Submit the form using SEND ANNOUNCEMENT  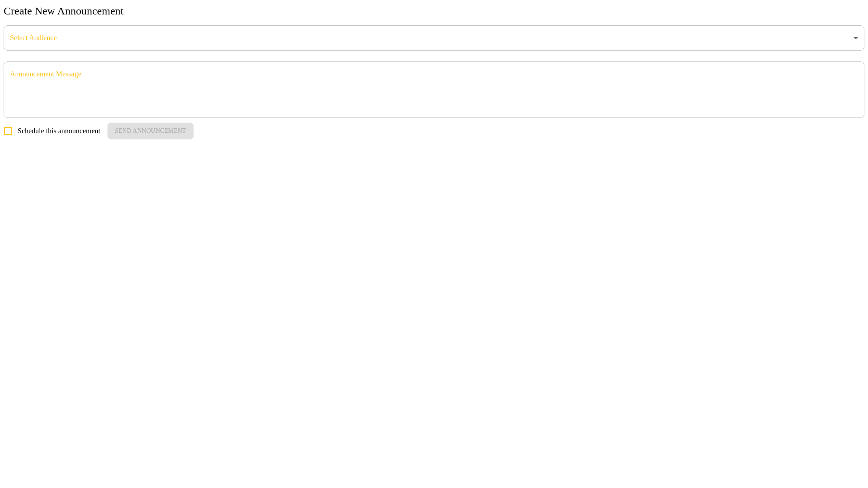coord(151,131)
